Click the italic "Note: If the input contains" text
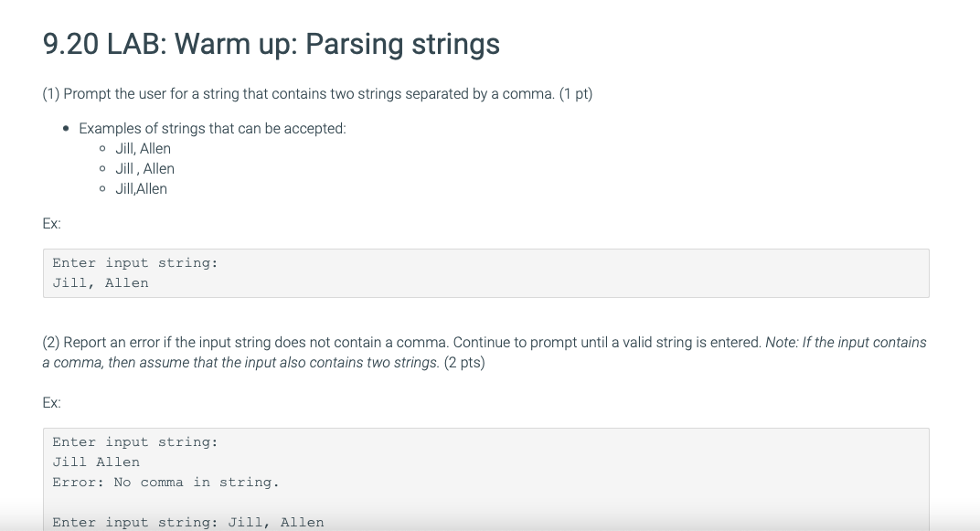This screenshot has width=980, height=531. point(846,343)
